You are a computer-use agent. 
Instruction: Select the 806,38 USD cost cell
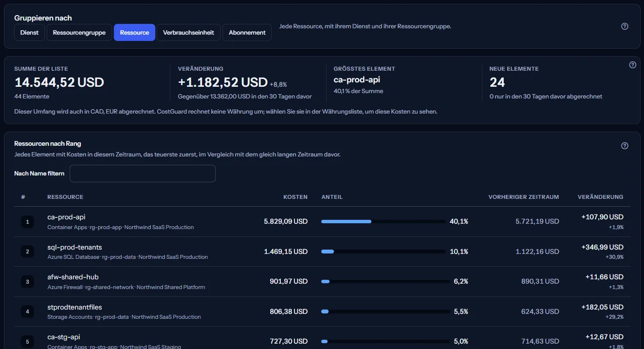pos(289,311)
